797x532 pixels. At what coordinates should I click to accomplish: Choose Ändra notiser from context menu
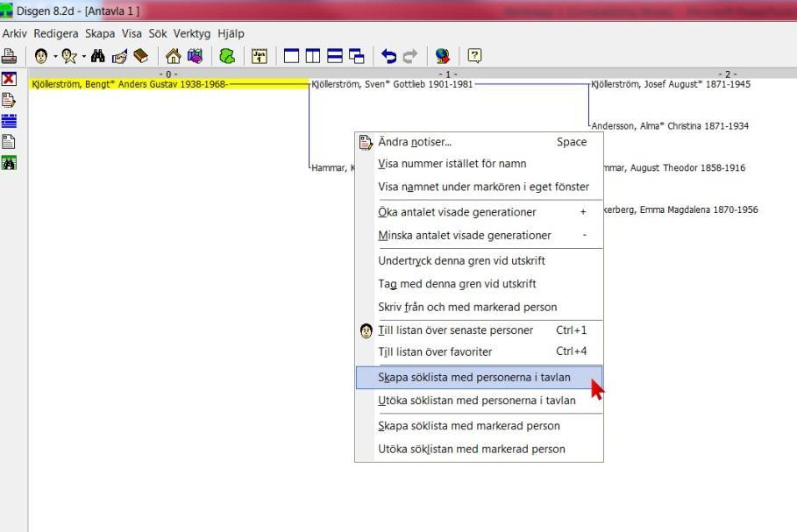click(x=479, y=142)
